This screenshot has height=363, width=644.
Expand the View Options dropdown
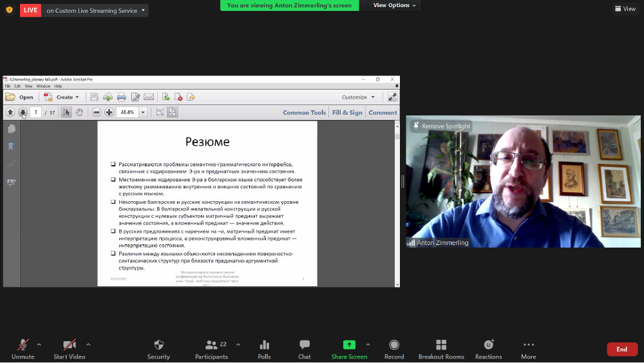pos(394,5)
